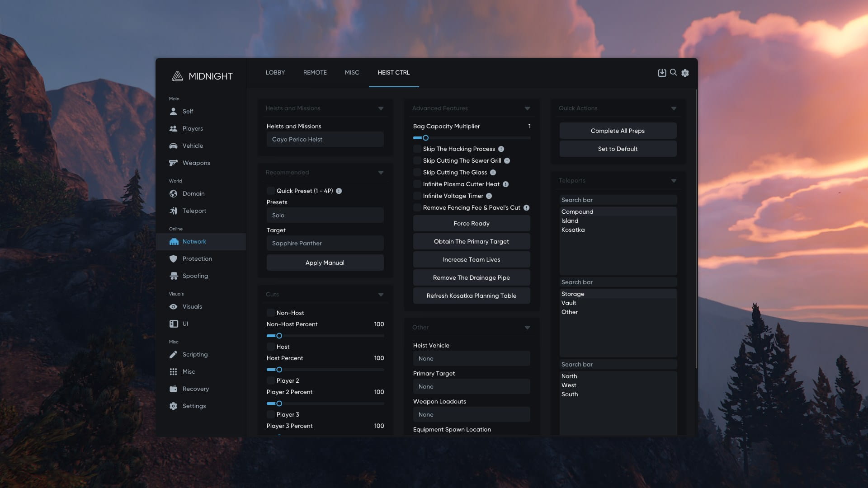Viewport: 868px width, 488px height.
Task: Open Target dropdown showing Sapphire Panther
Action: pyautogui.click(x=325, y=243)
